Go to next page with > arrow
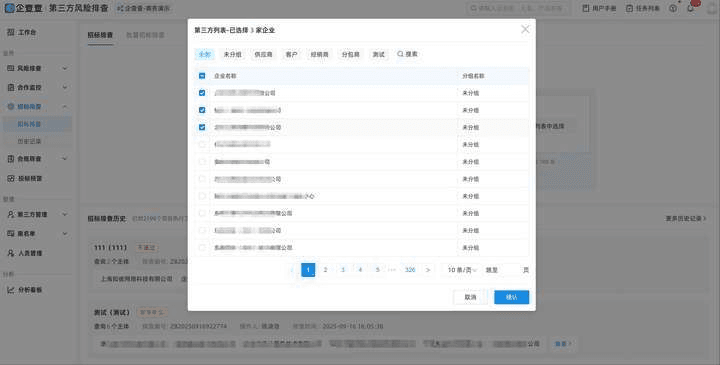Screen dimensions: 720x365 pyautogui.click(x=428, y=270)
